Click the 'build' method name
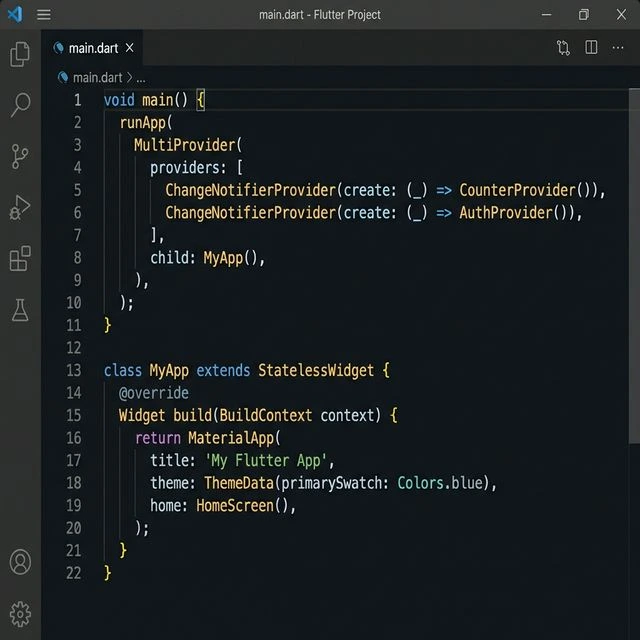This screenshot has width=640, height=640. [x=192, y=416]
